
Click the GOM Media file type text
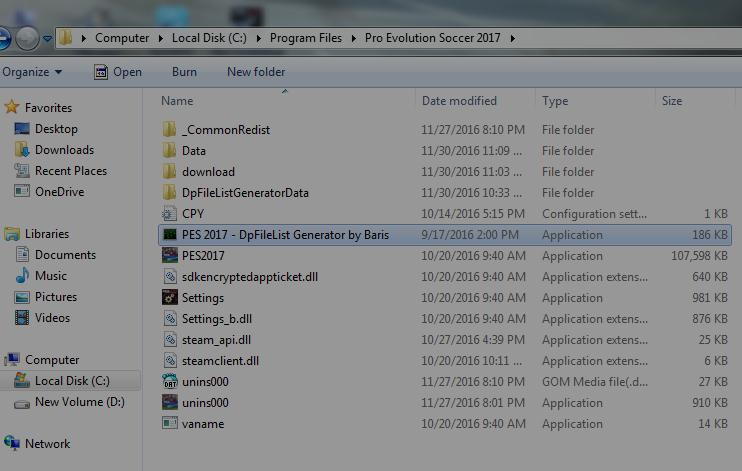(x=595, y=382)
